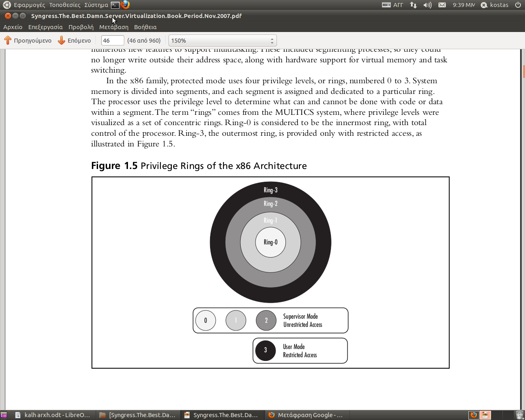The height and width of the screenshot is (420, 525).
Task: Click the show desktop icon in bottom panel
Action: pos(4,415)
